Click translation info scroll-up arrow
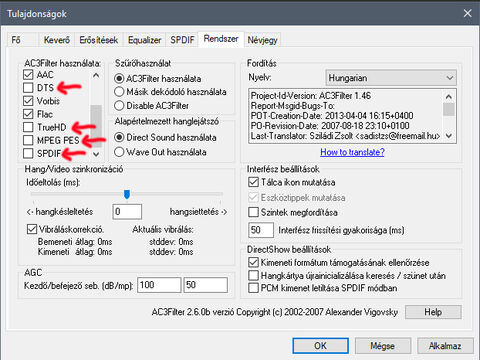This screenshot has width=480, height=360. 449,97
